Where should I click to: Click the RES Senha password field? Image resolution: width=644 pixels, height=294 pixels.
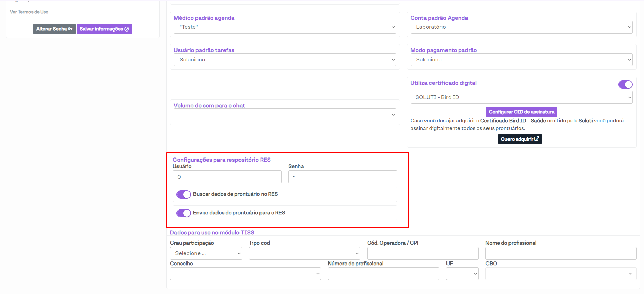342,177
